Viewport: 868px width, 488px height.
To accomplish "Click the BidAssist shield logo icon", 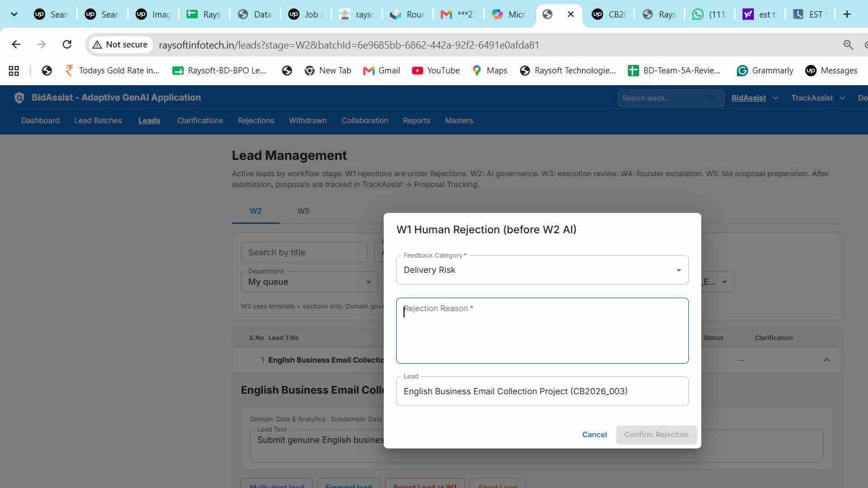I will (x=19, y=98).
